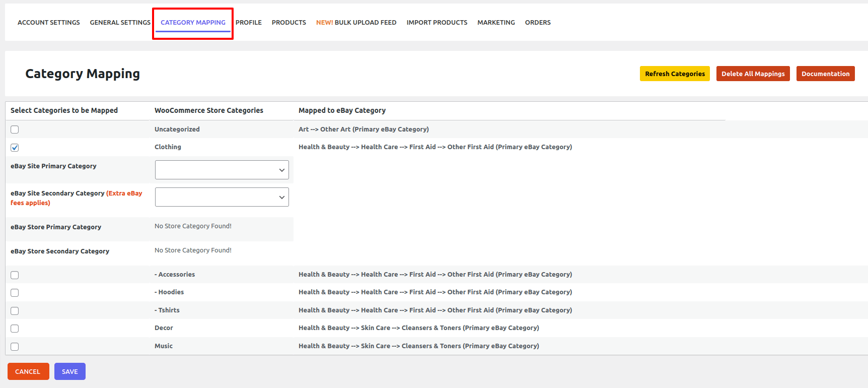This screenshot has height=388, width=868.
Task: Click the yellow Refresh Categories button
Action: pos(675,74)
